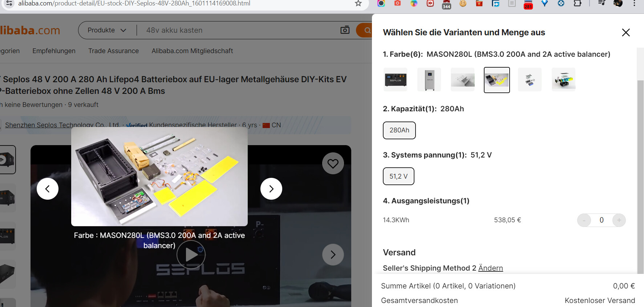Click the gray page reader extension icon

pyautogui.click(x=512, y=3)
